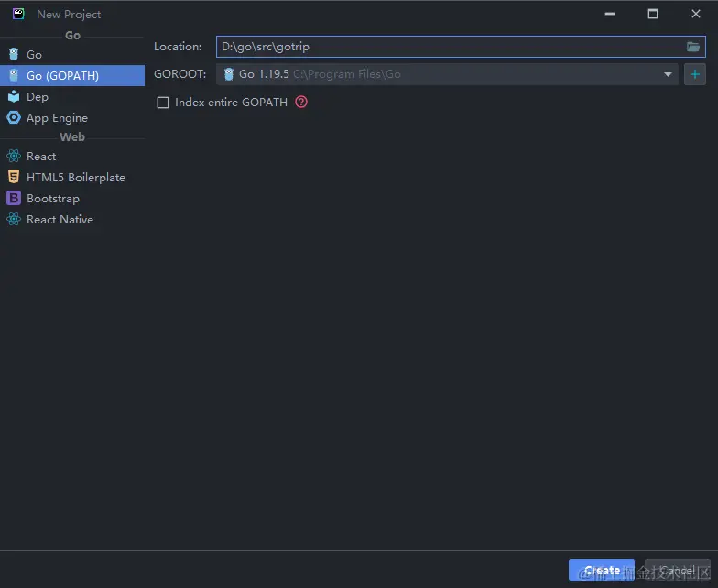Close the New Project window

click(696, 14)
